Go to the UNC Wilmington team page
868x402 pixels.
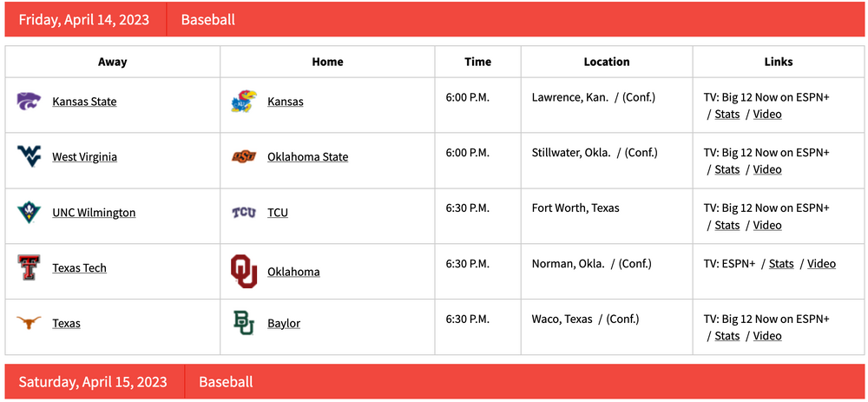pos(94,213)
